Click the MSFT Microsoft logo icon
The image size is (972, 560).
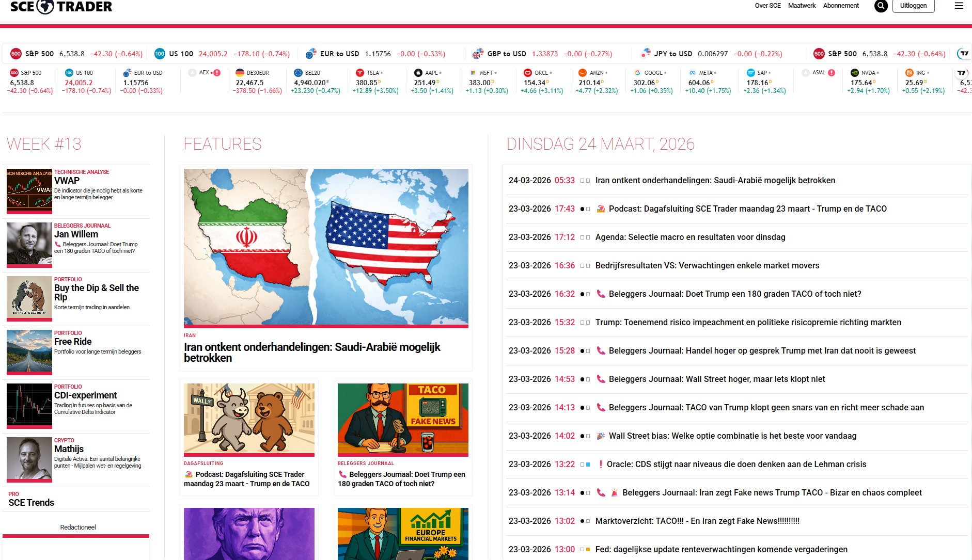click(473, 73)
